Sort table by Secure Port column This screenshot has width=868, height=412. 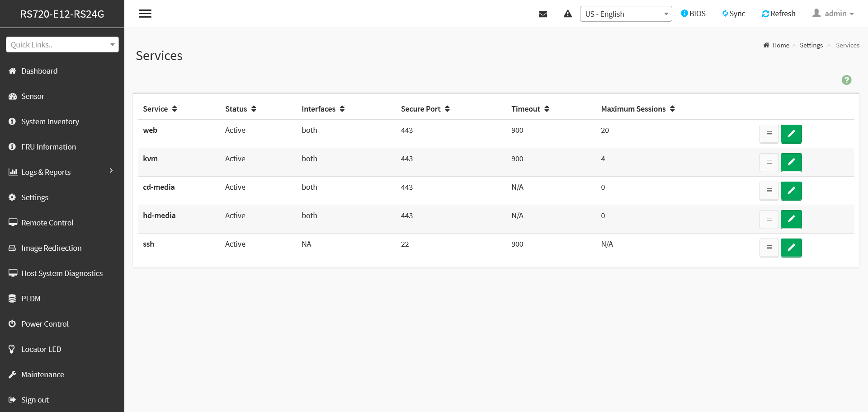(x=425, y=109)
